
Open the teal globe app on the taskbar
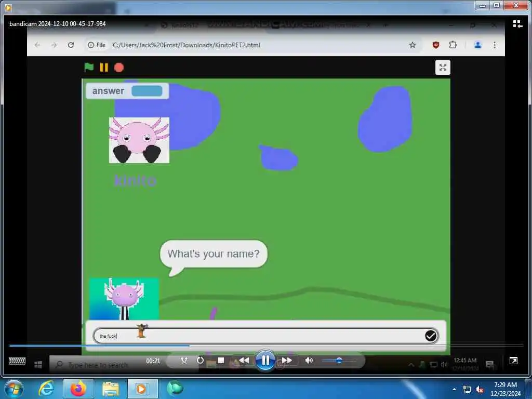click(175, 389)
